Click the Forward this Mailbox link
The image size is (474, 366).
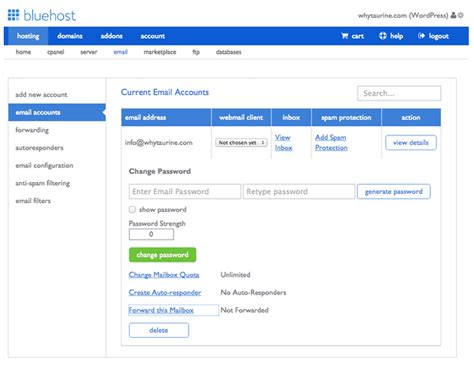tap(161, 310)
